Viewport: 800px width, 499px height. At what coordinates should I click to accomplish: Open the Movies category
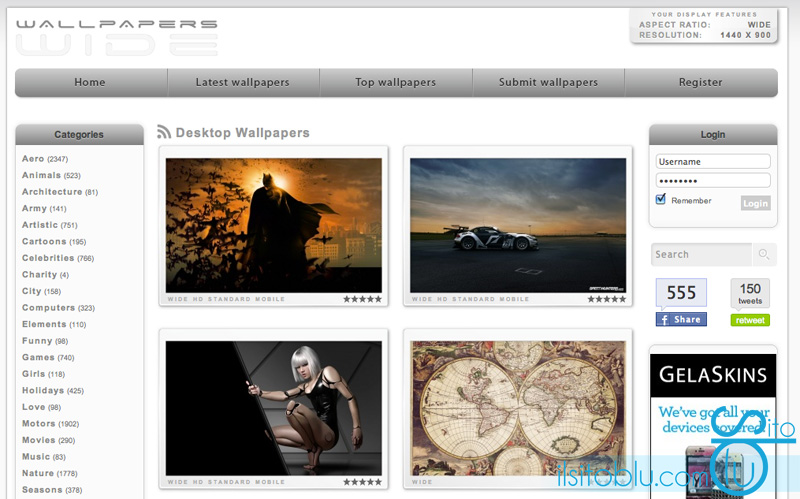(x=48, y=440)
